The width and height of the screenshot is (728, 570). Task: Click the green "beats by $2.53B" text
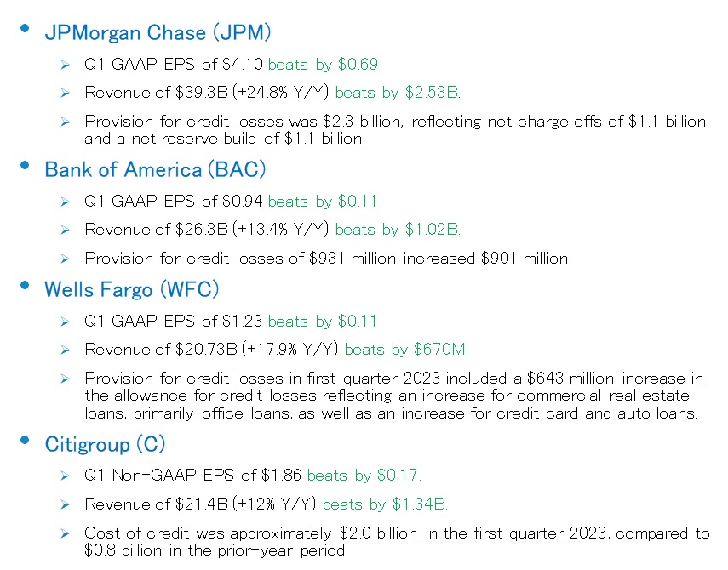click(x=398, y=92)
